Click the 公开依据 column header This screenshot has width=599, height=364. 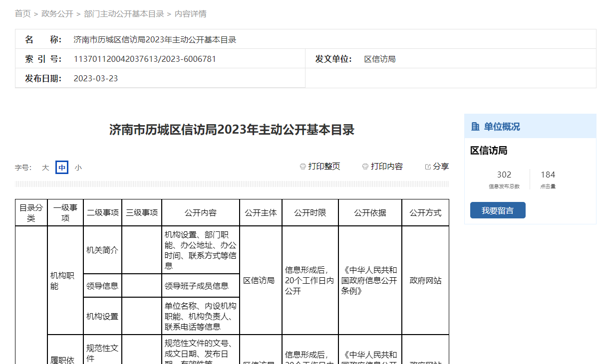(370, 213)
